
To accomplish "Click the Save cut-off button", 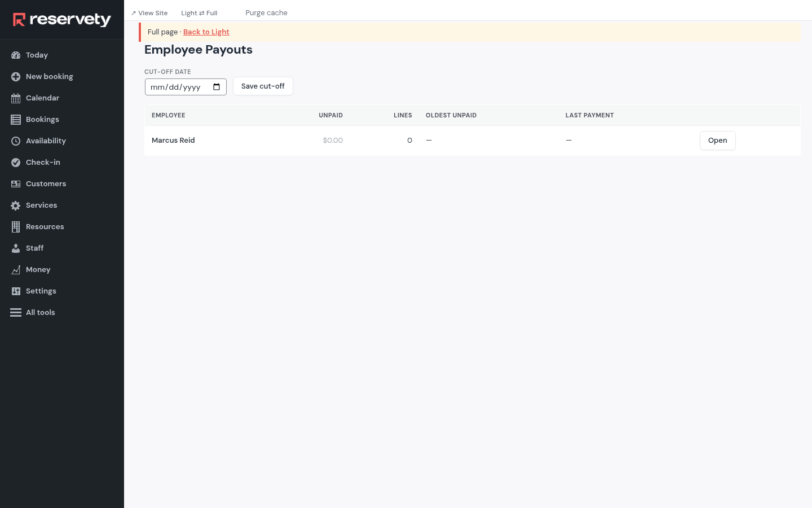I will coord(263,86).
